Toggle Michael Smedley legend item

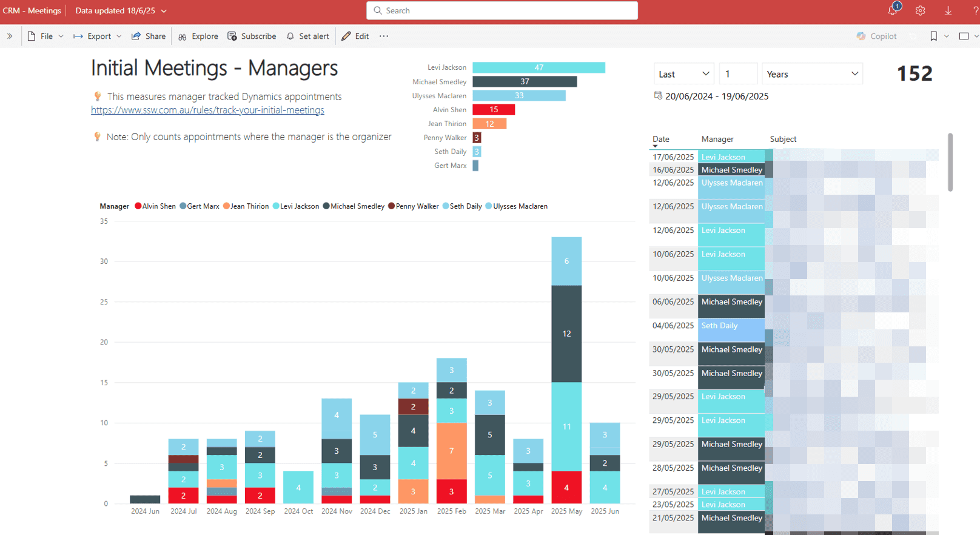click(x=354, y=206)
